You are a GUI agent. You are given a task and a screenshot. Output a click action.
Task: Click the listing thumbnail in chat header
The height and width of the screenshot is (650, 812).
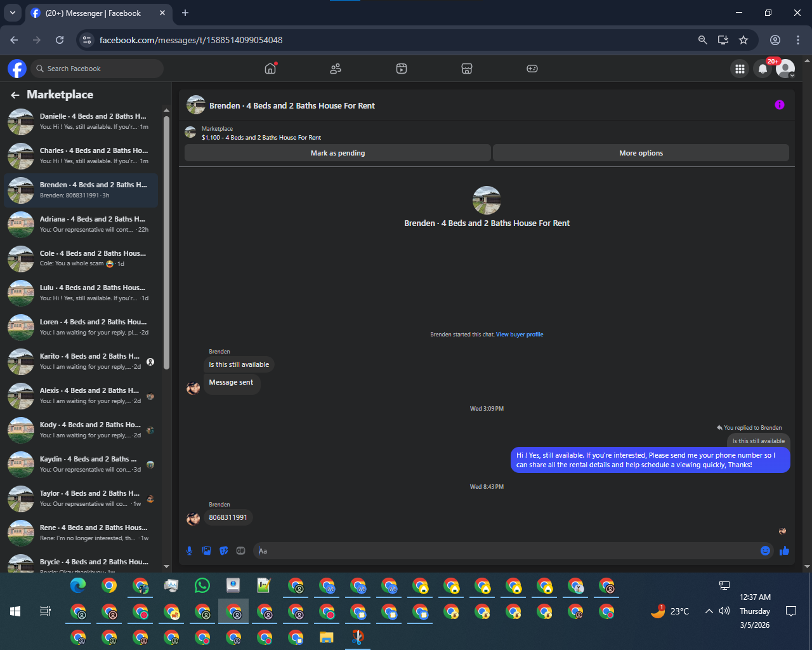(196, 105)
